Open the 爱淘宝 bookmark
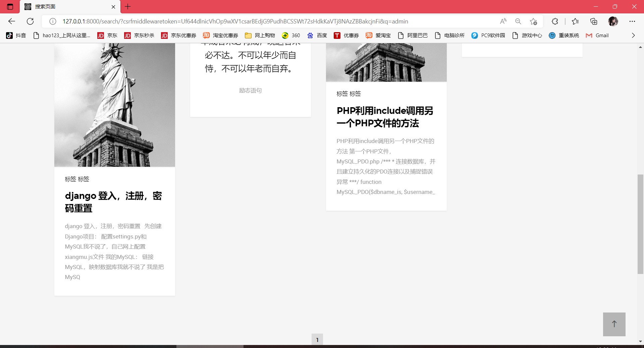Screen dimensions: 644x348 pyautogui.click(x=378, y=36)
